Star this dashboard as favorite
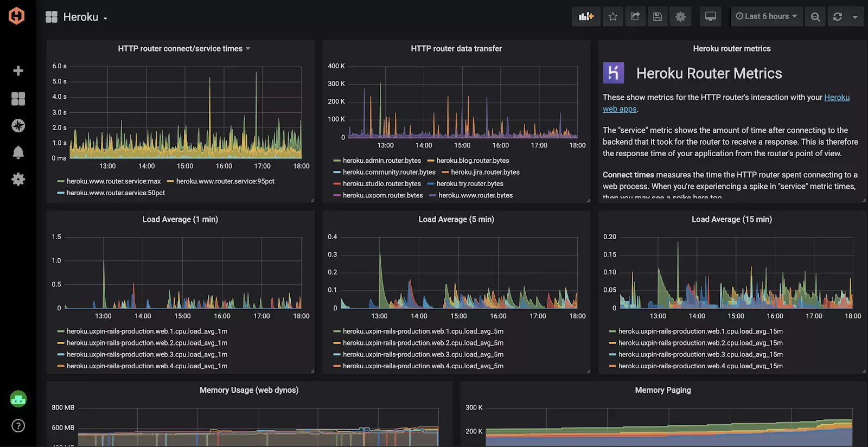The image size is (868, 447). (613, 17)
